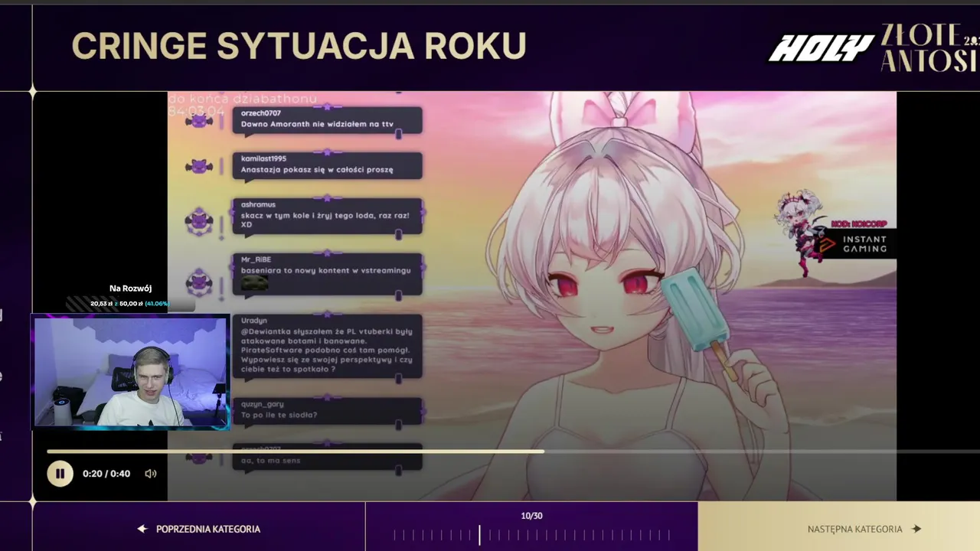Open the streamer webcam thumbnail

click(131, 372)
